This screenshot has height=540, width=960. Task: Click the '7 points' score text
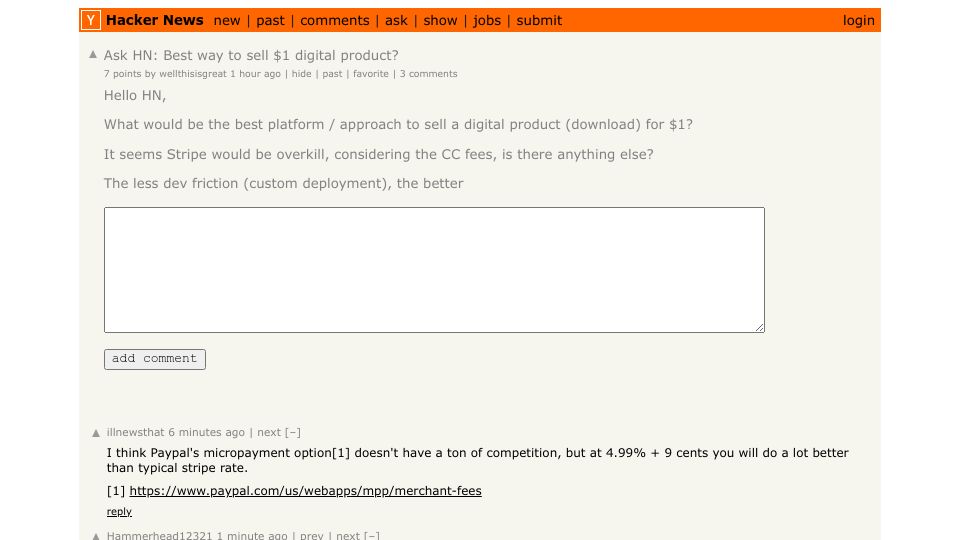(x=122, y=73)
